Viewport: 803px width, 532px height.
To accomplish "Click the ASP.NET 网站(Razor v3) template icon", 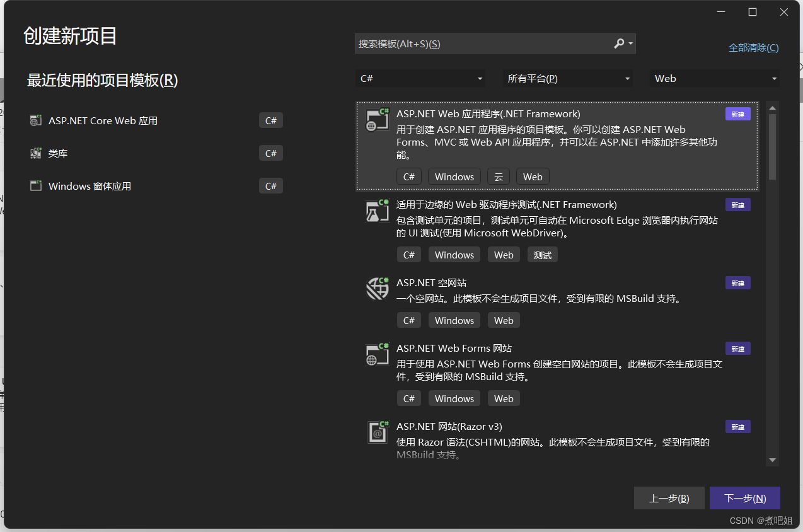I will (377, 433).
